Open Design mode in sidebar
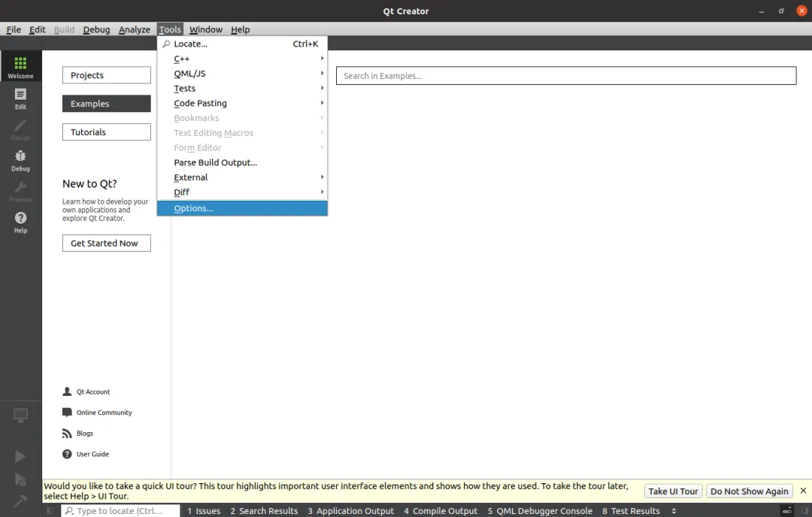Image resolution: width=812 pixels, height=517 pixels. pyautogui.click(x=20, y=129)
